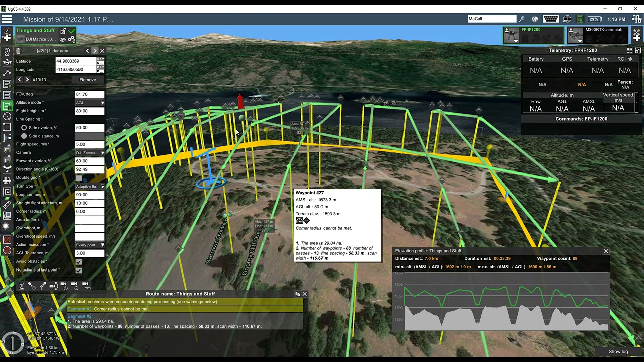Expand the M300RTK-Jeremiah vehicle card arrow
Image resolution: width=644 pixels, height=362 pixels.
(x=580, y=41)
